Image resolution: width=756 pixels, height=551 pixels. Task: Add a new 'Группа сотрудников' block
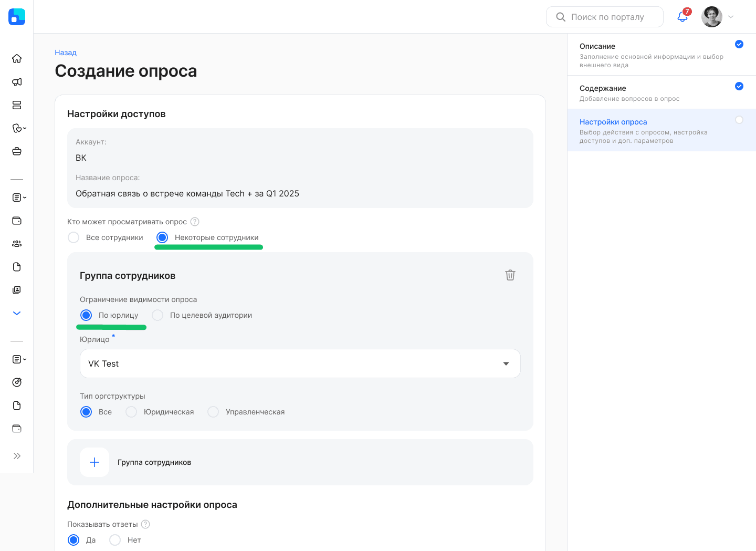click(x=300, y=462)
